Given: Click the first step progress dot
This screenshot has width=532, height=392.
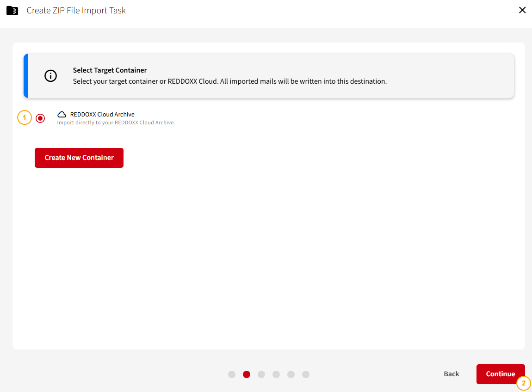Looking at the screenshot, I should pos(232,374).
